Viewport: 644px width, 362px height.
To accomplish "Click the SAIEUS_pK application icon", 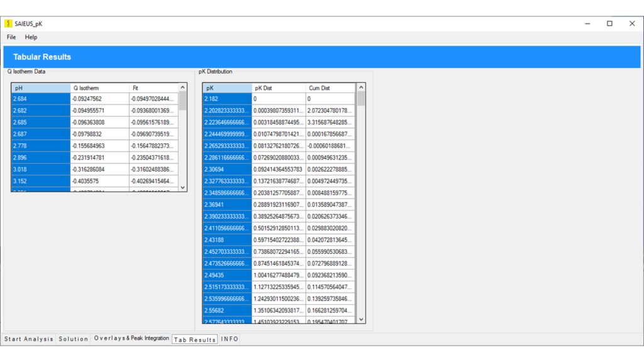I will coord(8,23).
